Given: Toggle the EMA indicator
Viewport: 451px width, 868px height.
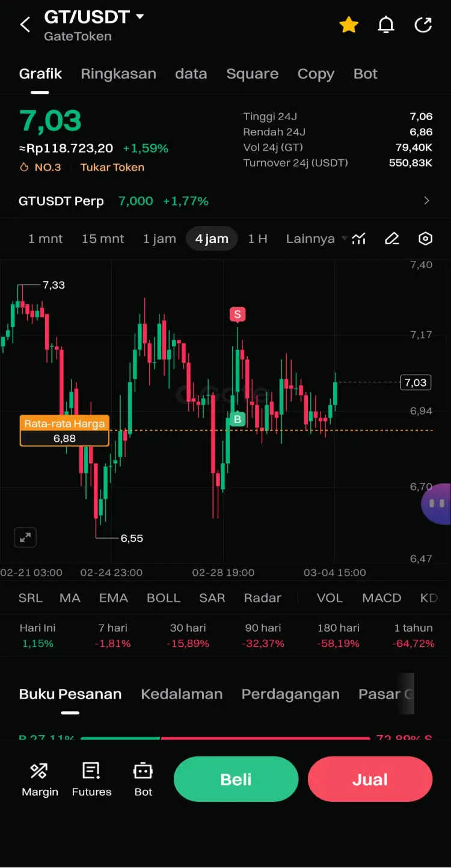Looking at the screenshot, I should click(x=114, y=598).
